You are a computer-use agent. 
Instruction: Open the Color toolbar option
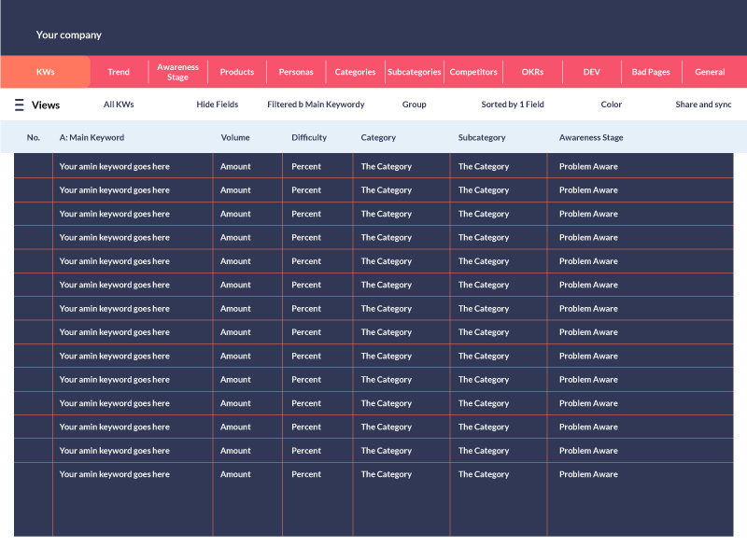[x=612, y=105]
